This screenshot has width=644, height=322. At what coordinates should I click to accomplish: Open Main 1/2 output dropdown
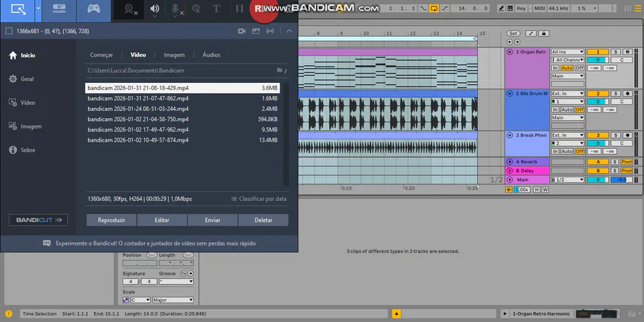[567, 180]
